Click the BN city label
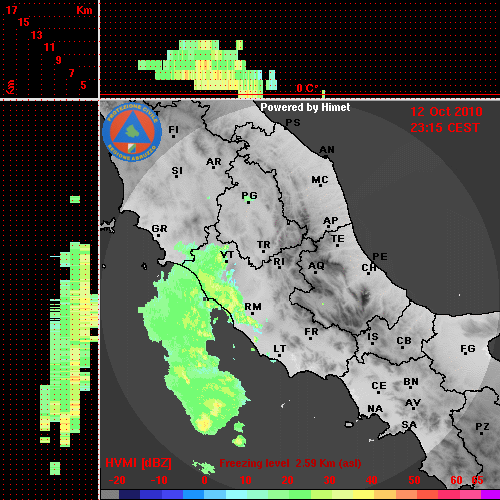 click(x=411, y=382)
